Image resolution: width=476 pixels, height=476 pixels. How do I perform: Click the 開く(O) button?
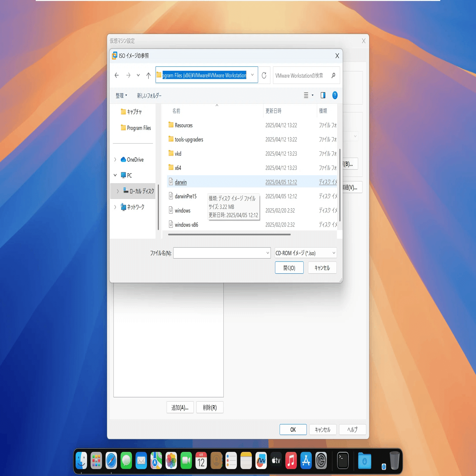pyautogui.click(x=289, y=267)
